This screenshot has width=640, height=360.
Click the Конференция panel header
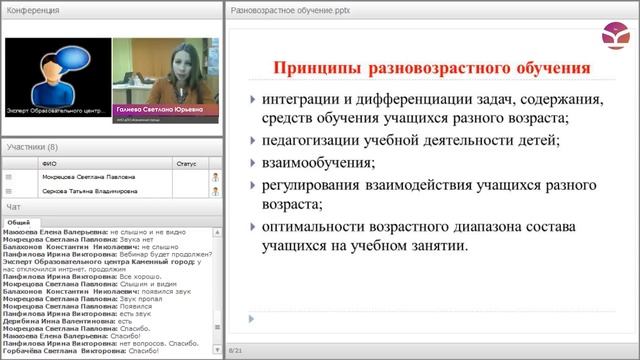pyautogui.click(x=112, y=11)
